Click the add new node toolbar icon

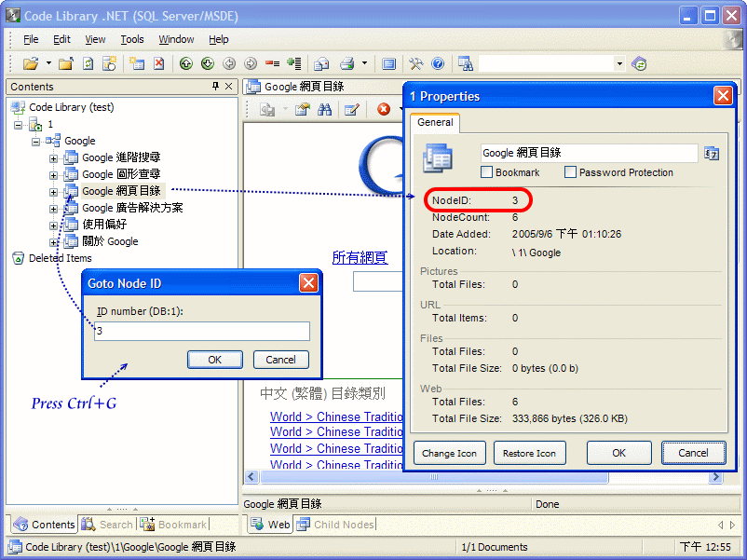pos(137,63)
